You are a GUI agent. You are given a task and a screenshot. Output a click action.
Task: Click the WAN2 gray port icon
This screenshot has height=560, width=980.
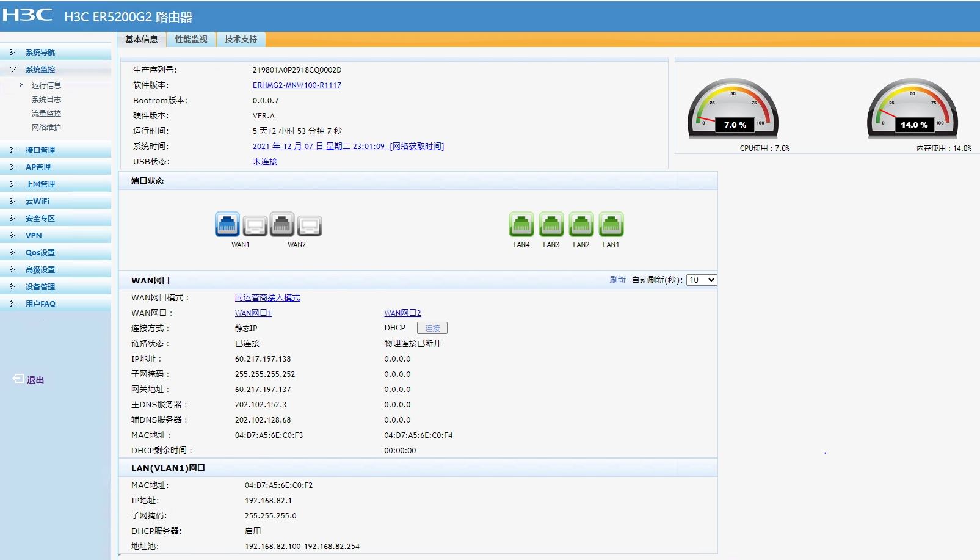[x=282, y=225]
